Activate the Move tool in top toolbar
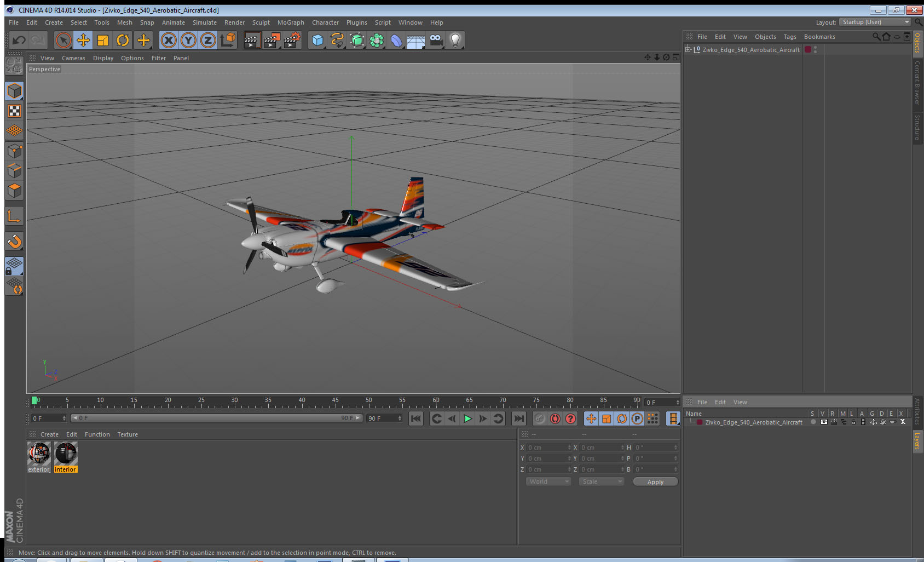 tap(83, 40)
